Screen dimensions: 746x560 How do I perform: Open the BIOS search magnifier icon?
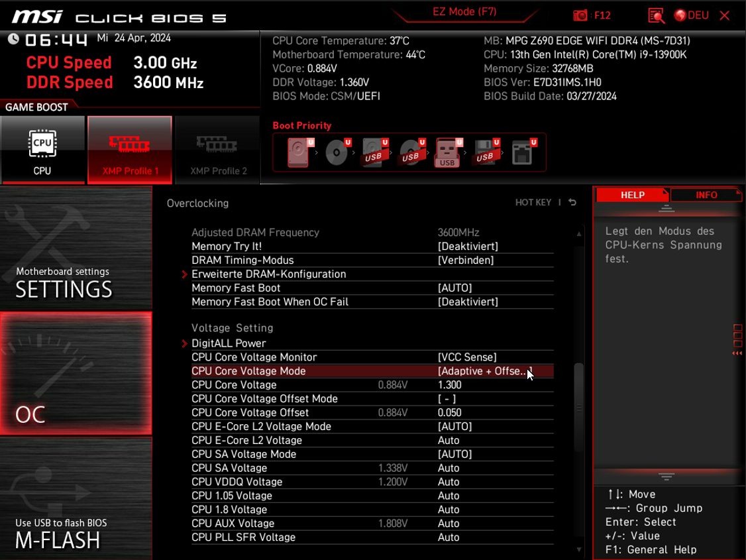tap(656, 15)
